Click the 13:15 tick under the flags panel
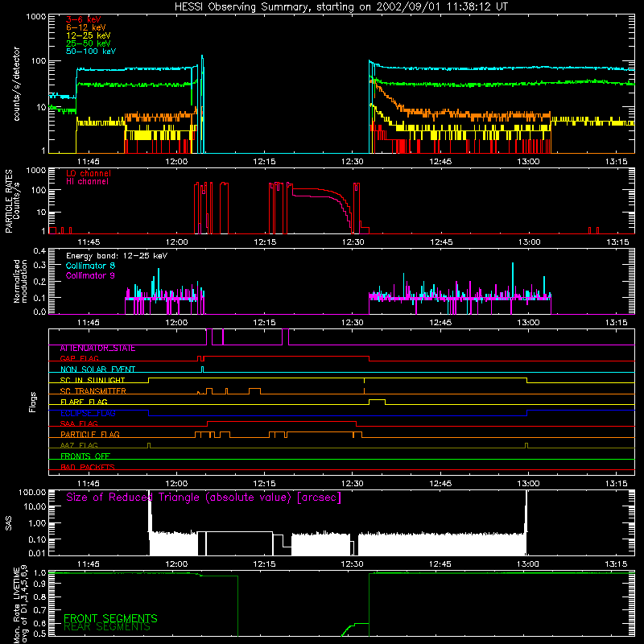The image size is (644, 644). pos(617,484)
